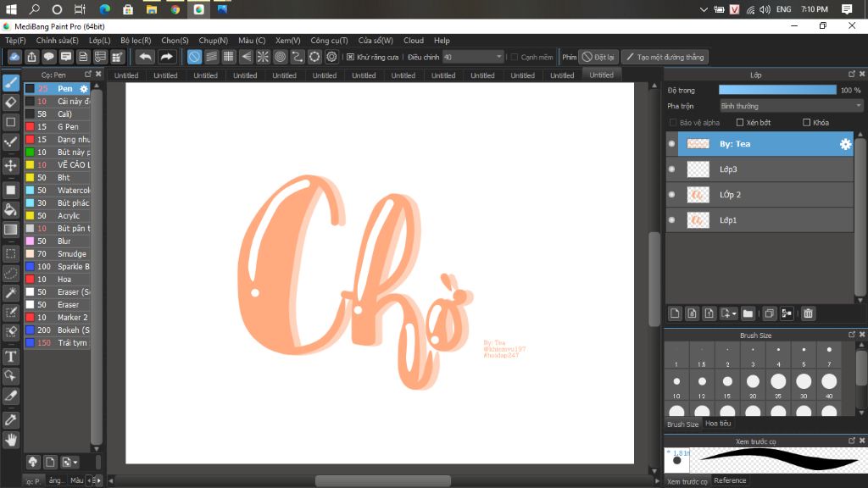
Task: Select the Gradient tool
Action: click(10, 230)
